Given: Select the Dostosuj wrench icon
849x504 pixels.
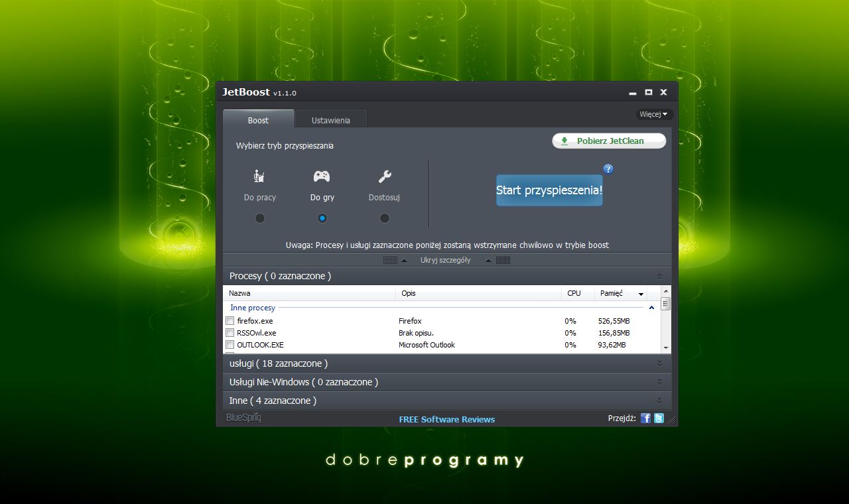Looking at the screenshot, I should click(385, 176).
